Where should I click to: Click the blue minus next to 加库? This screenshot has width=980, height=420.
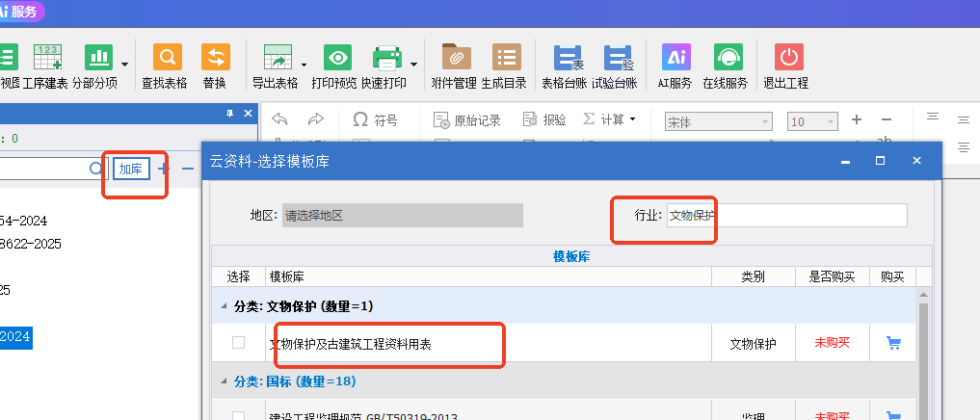click(188, 169)
